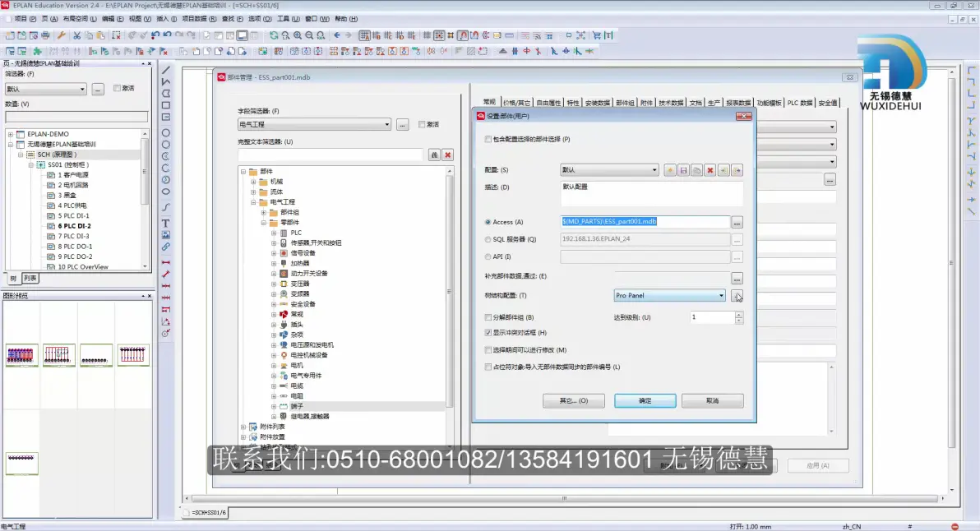Select the API (I) radio button
The width and height of the screenshot is (980, 531).
pos(488,256)
